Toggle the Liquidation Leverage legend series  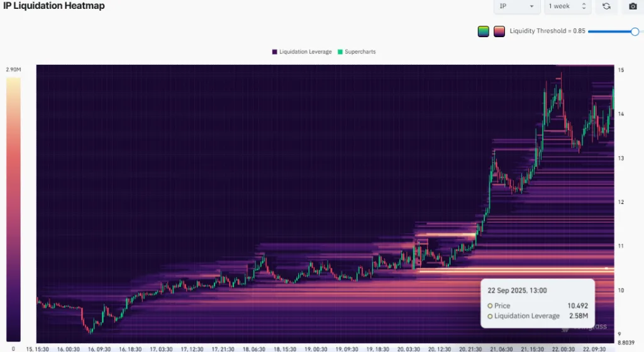point(302,52)
